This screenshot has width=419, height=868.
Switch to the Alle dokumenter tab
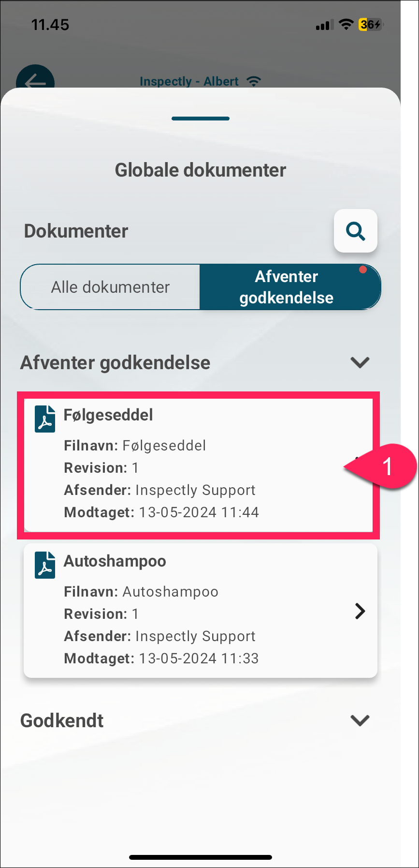pos(110,287)
